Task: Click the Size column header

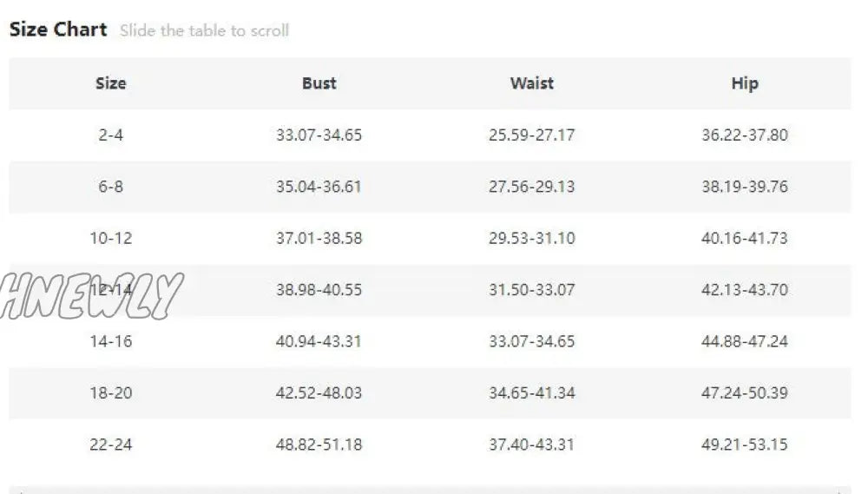Action: coord(111,83)
